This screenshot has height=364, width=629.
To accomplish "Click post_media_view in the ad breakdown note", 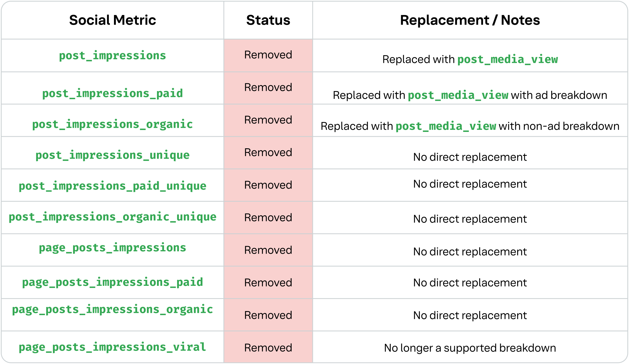I will click(x=458, y=95).
